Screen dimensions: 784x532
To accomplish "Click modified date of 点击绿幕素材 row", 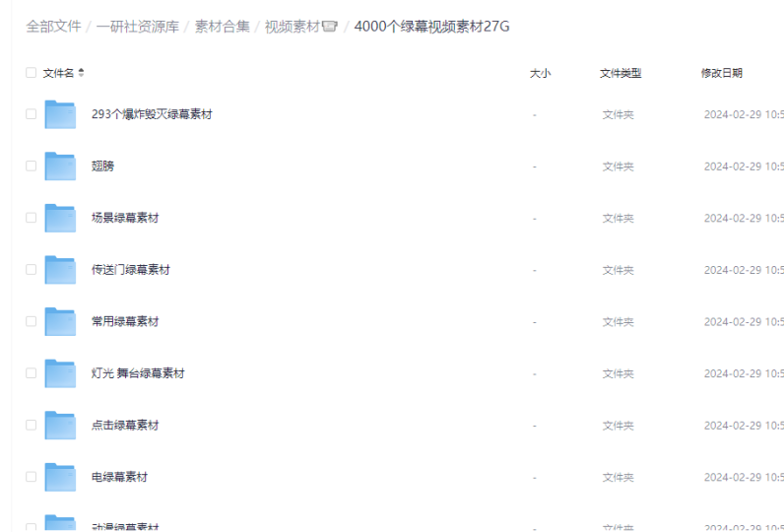I will tap(744, 426).
